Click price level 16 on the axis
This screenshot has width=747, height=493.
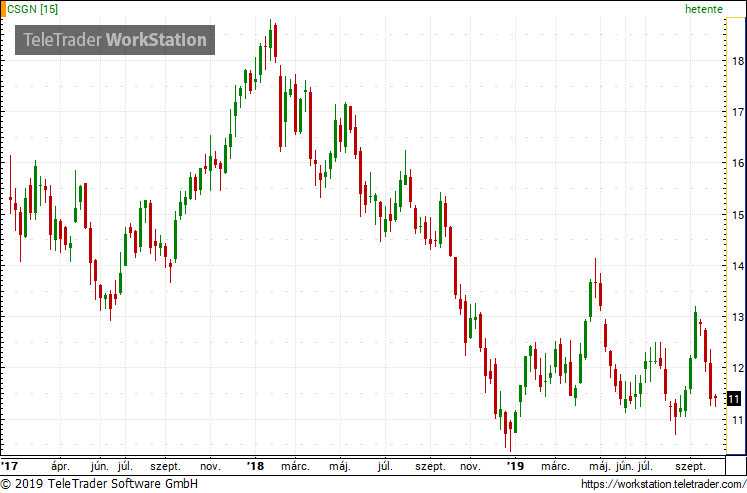[x=738, y=163]
